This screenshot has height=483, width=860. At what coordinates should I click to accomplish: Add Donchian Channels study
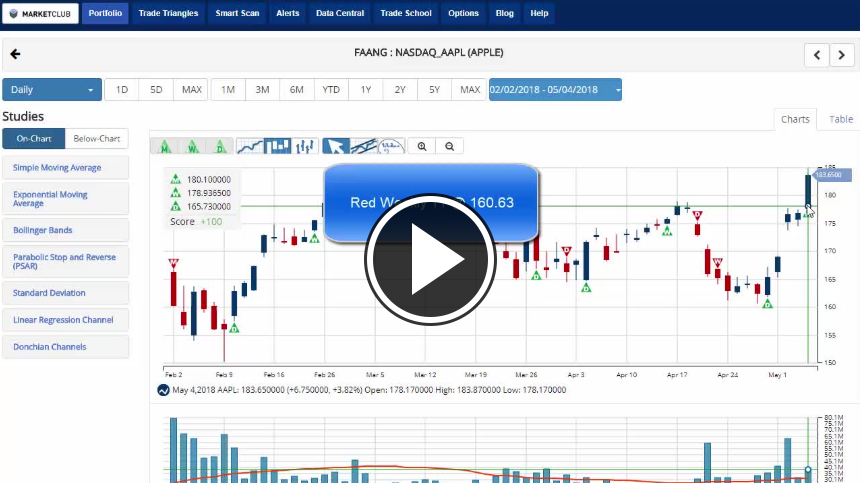(66, 346)
